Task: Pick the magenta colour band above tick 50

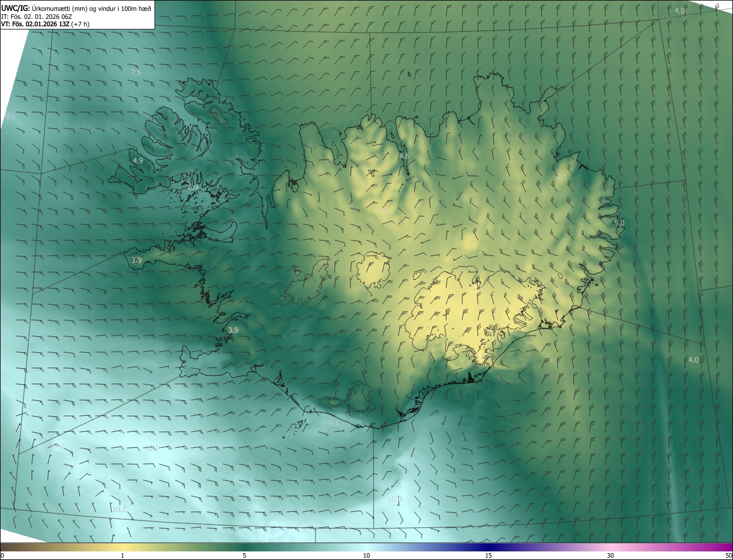Action: click(727, 547)
